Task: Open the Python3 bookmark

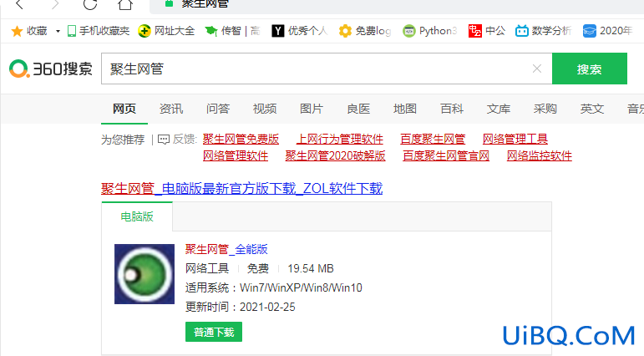Action: pyautogui.click(x=429, y=31)
